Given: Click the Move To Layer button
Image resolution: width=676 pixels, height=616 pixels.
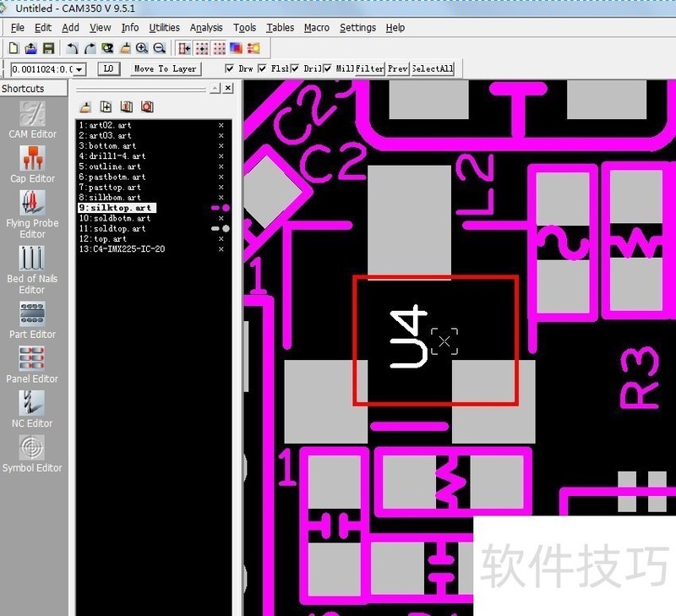Looking at the screenshot, I should pos(166,68).
